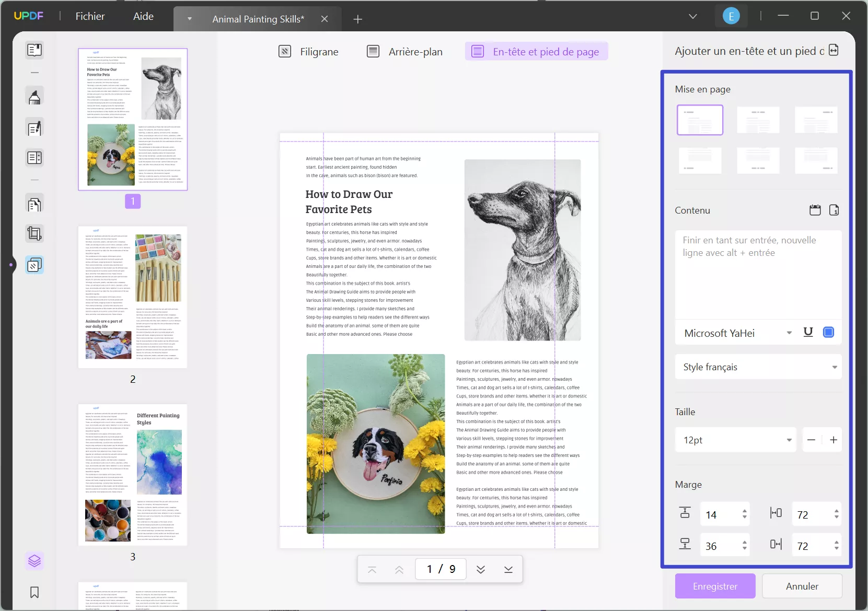Select page 2 thumbnail
The width and height of the screenshot is (868, 611).
click(133, 297)
